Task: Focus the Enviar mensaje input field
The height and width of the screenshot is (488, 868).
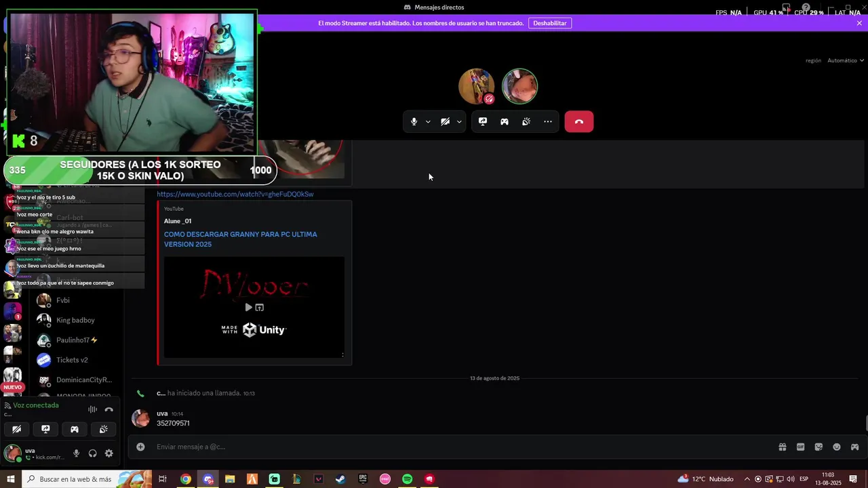Action: tap(461, 447)
